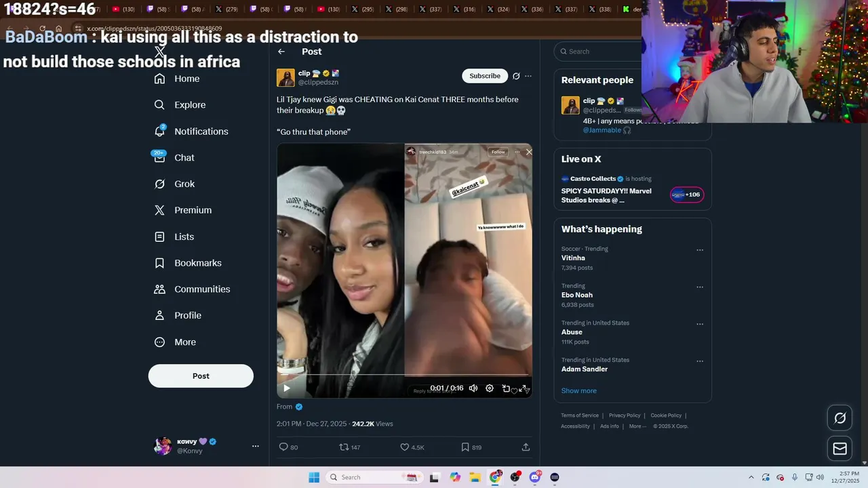
Task: Open the post's three-dot more menu
Action: pyautogui.click(x=528, y=76)
